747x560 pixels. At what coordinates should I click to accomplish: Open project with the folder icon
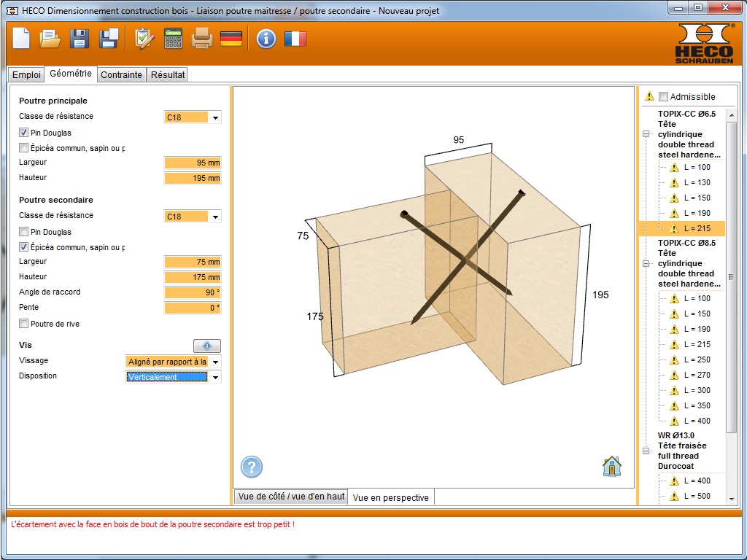[x=50, y=39]
